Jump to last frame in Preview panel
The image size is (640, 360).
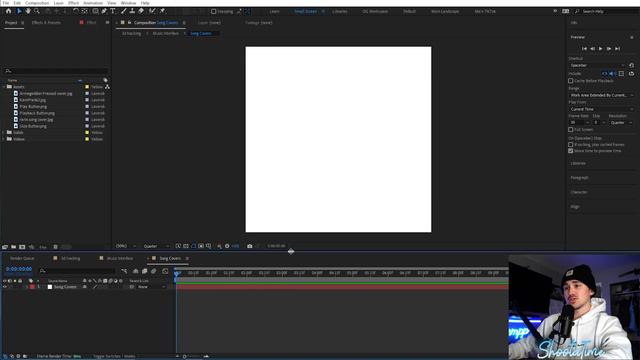[x=618, y=49]
